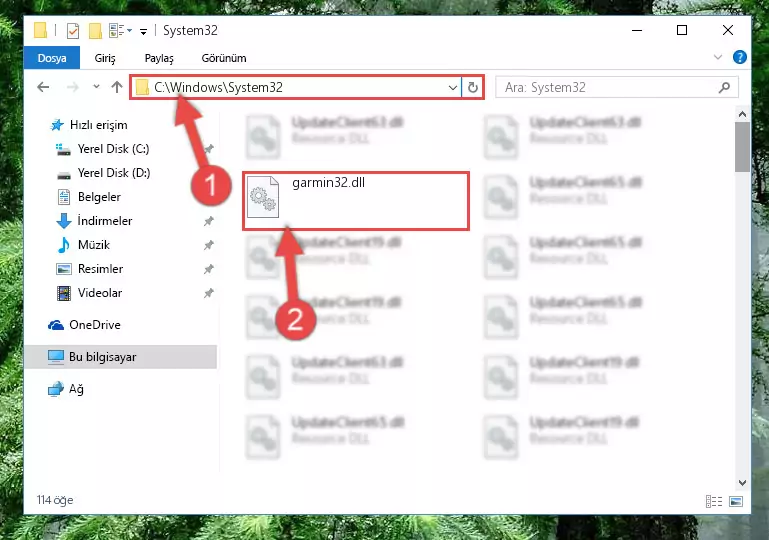The image size is (769, 540).
Task: Go up one folder level
Action: pos(117,87)
